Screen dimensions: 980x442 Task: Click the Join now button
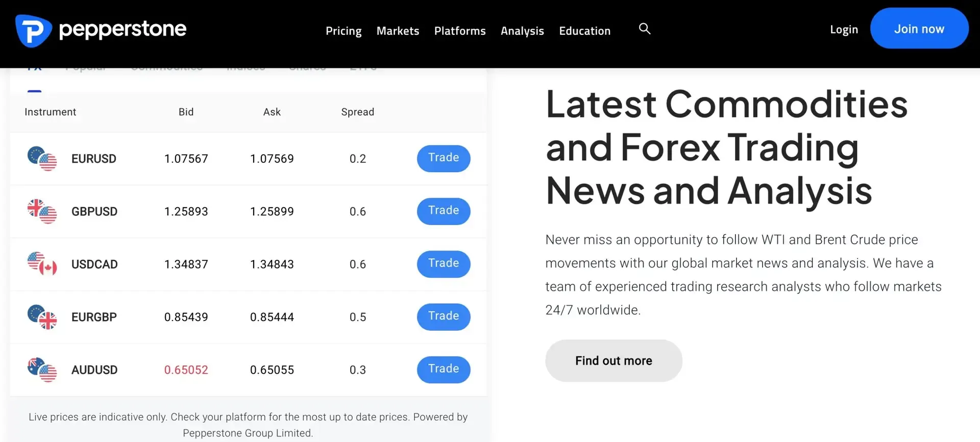(x=919, y=28)
